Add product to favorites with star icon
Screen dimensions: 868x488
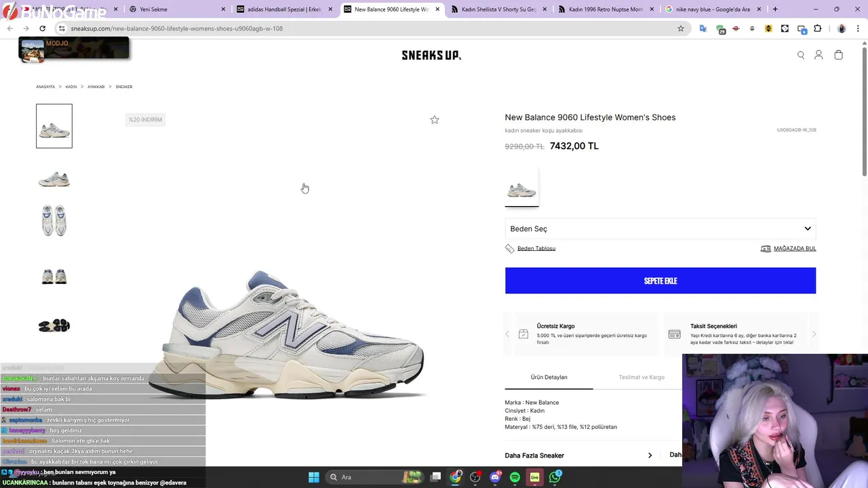point(435,120)
